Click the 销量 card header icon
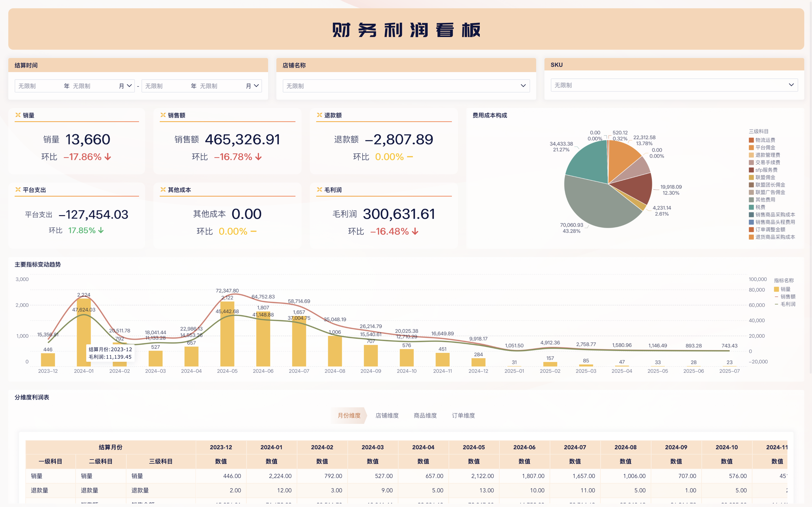The width and height of the screenshot is (812, 507). coord(18,115)
